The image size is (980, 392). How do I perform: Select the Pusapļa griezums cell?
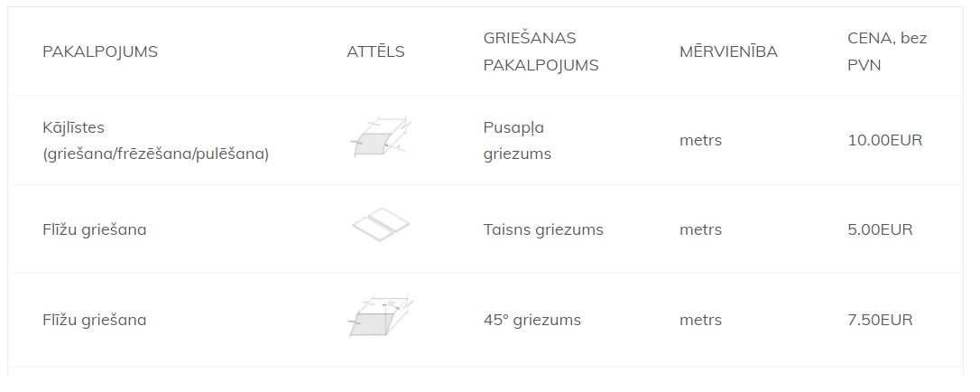click(x=517, y=140)
